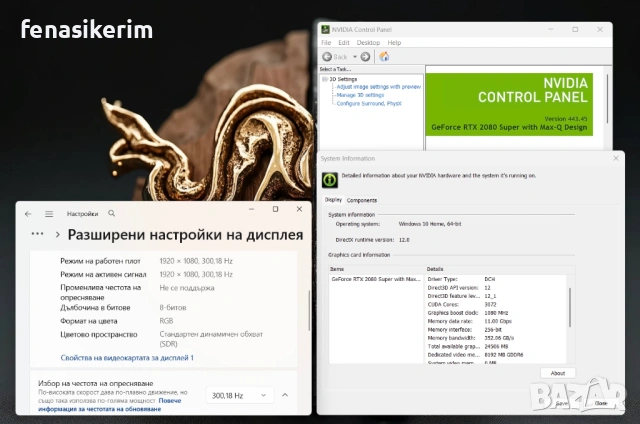Collapse the 3D Settings tree node
The width and height of the screenshot is (640, 424).
click(325, 79)
